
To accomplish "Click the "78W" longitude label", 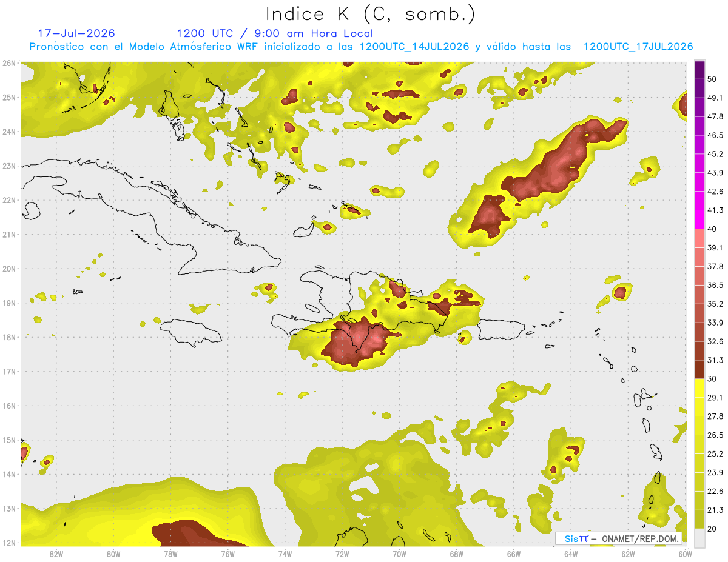I will (x=170, y=554).
